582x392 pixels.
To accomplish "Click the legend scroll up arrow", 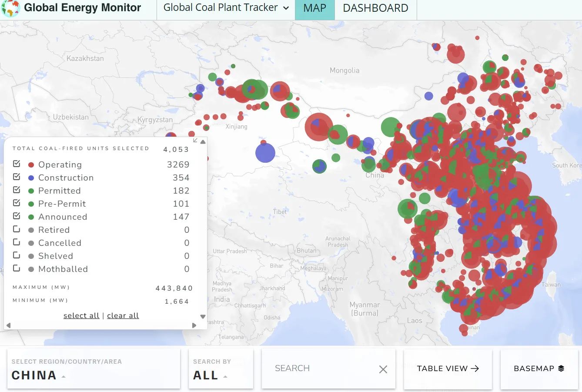I will 203,142.
